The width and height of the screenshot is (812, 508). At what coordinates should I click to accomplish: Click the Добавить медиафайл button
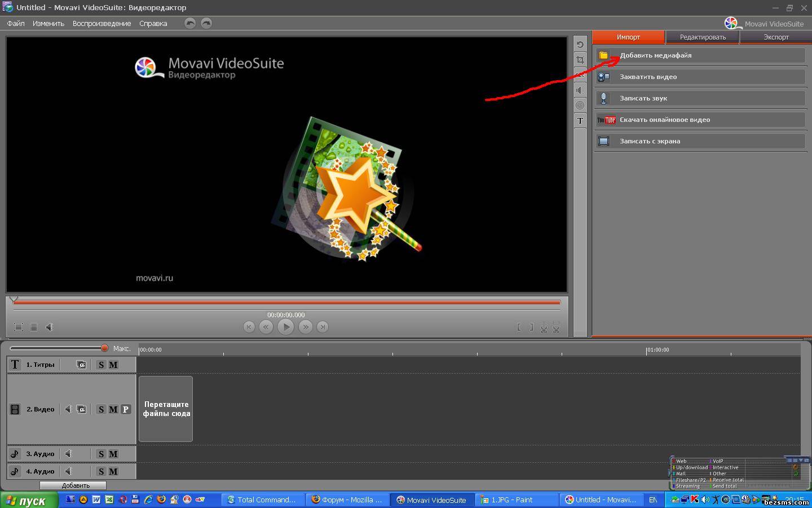700,55
